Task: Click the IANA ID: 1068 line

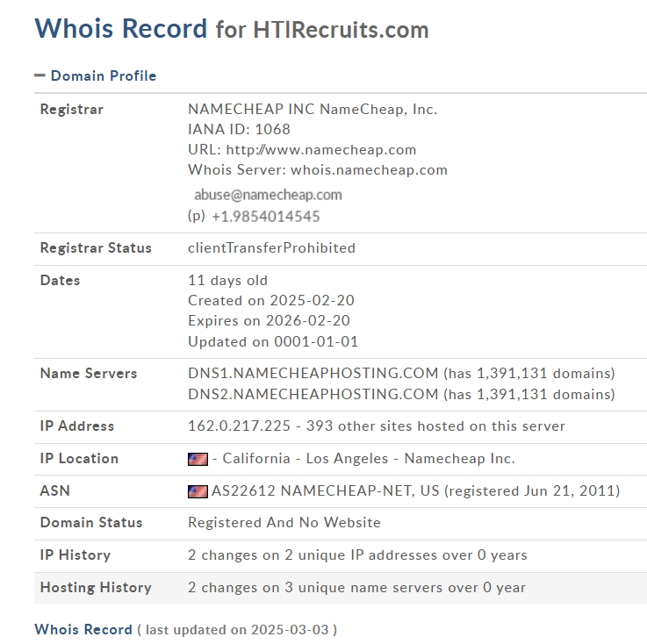Action: coord(239,130)
